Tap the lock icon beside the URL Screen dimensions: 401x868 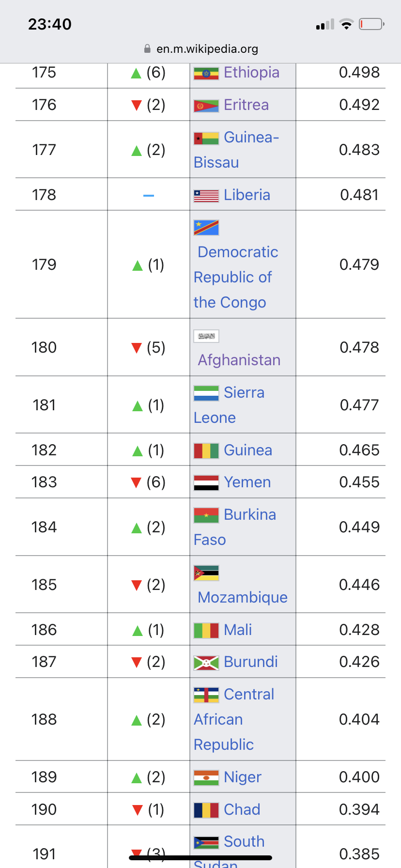[147, 49]
